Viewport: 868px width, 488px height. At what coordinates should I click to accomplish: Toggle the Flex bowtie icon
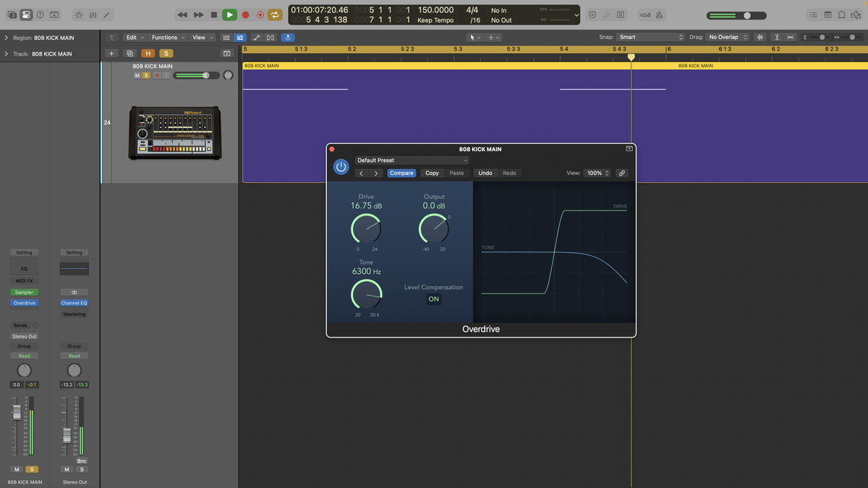[271, 38]
